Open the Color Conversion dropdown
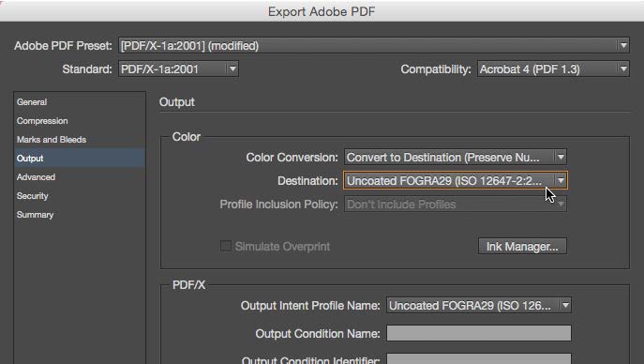This screenshot has height=364, width=644. point(456,158)
